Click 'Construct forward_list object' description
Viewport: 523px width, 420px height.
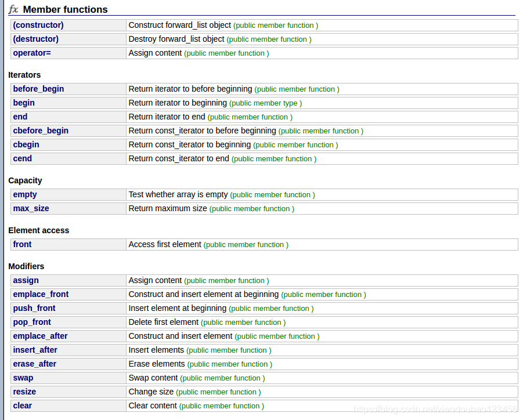point(180,26)
